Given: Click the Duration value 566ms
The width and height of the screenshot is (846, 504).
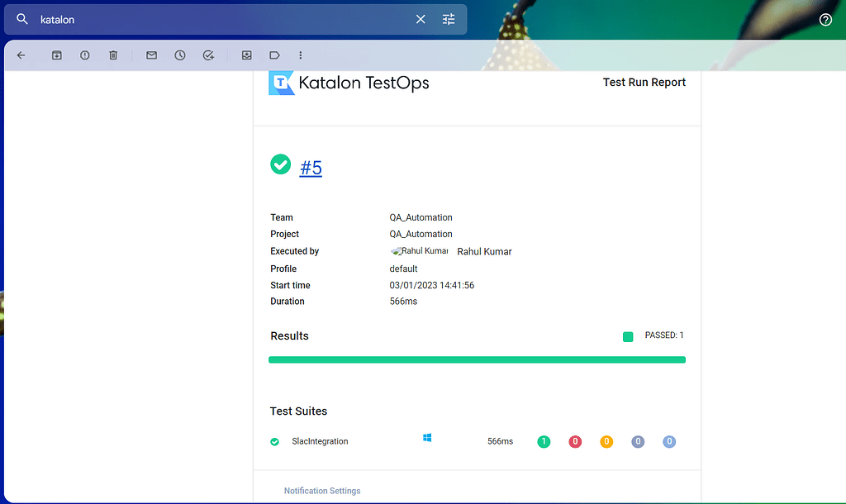Looking at the screenshot, I should [x=403, y=301].
